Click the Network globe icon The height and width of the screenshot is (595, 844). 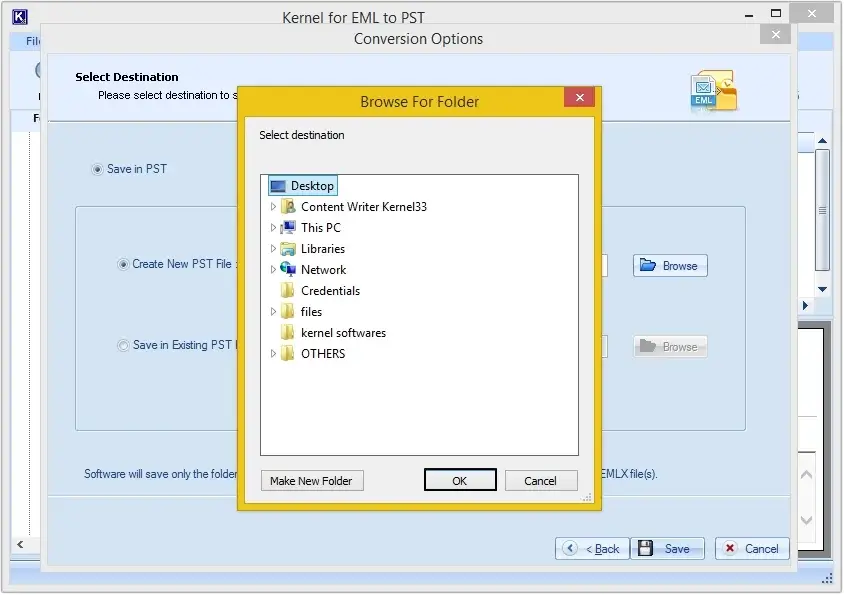coord(288,270)
